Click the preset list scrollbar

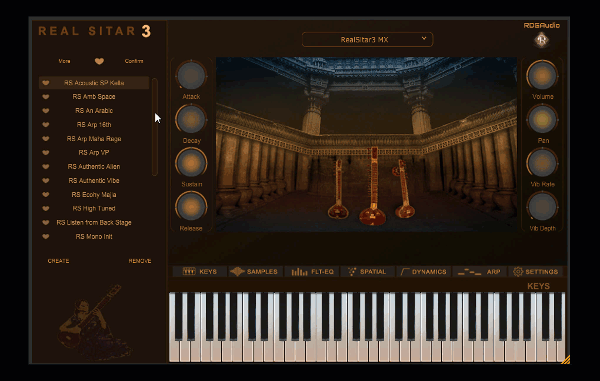tap(155, 127)
